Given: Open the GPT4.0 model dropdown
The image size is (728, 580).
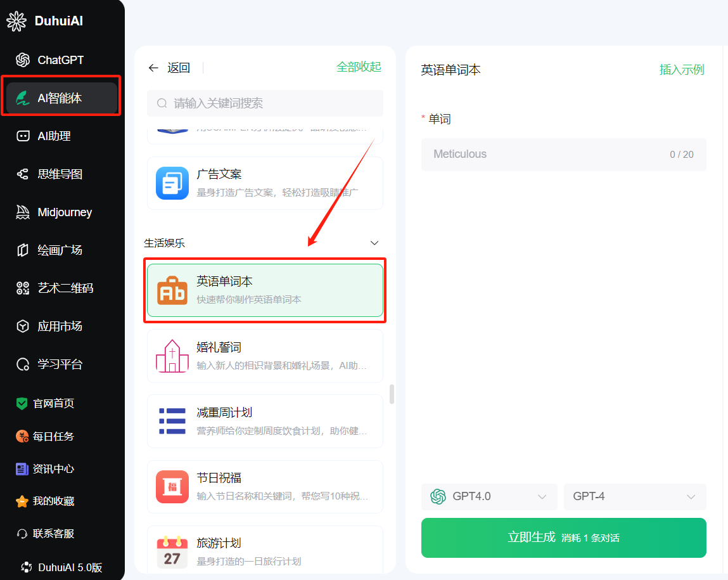Looking at the screenshot, I should (x=489, y=496).
